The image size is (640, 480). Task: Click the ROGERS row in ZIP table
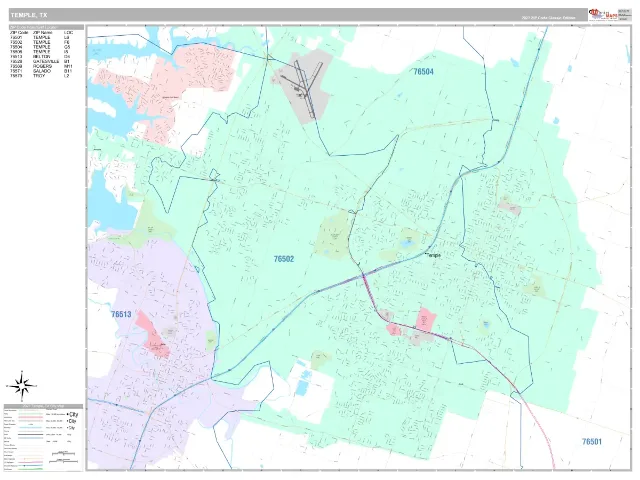(x=41, y=66)
